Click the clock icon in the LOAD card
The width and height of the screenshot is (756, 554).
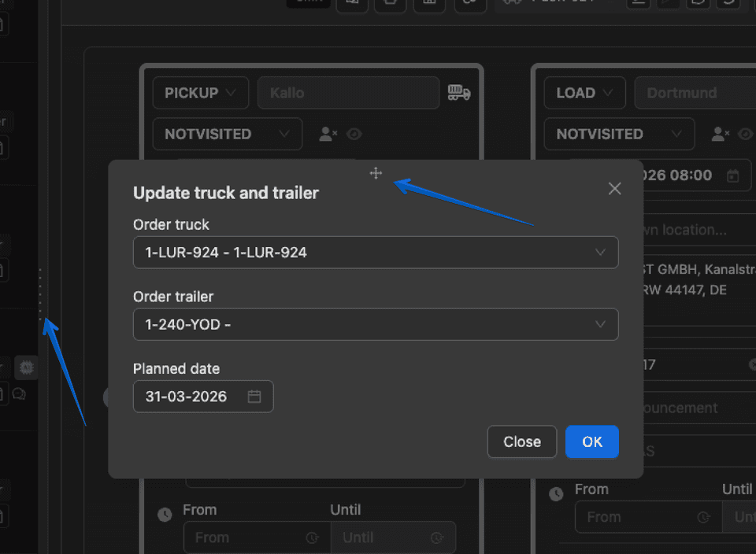pos(557,493)
